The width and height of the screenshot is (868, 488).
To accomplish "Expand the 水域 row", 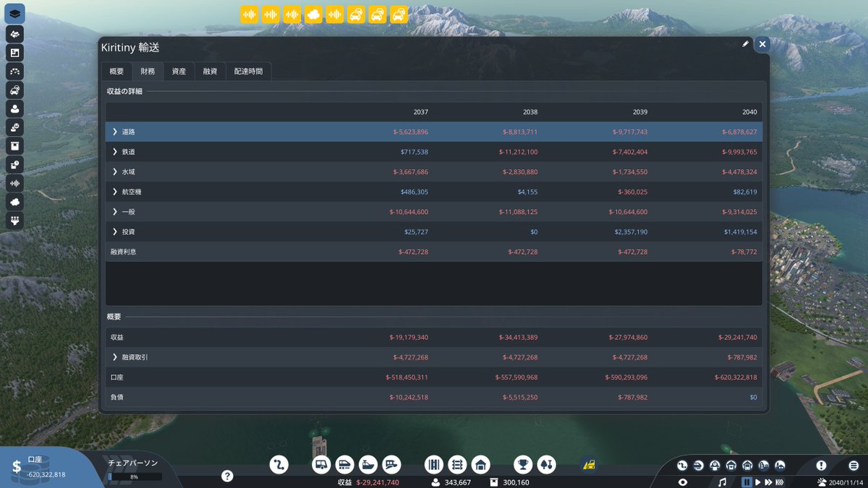I will tap(115, 171).
